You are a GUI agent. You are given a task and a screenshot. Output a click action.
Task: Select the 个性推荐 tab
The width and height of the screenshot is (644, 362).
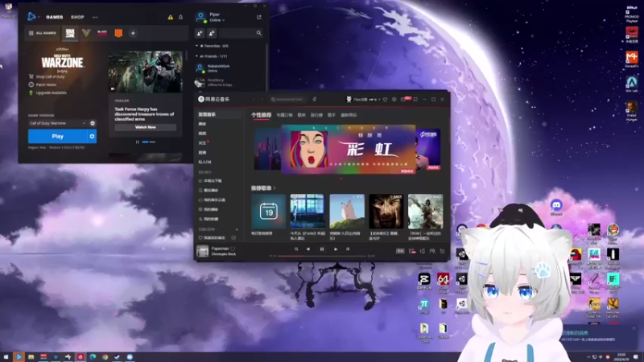pos(261,115)
